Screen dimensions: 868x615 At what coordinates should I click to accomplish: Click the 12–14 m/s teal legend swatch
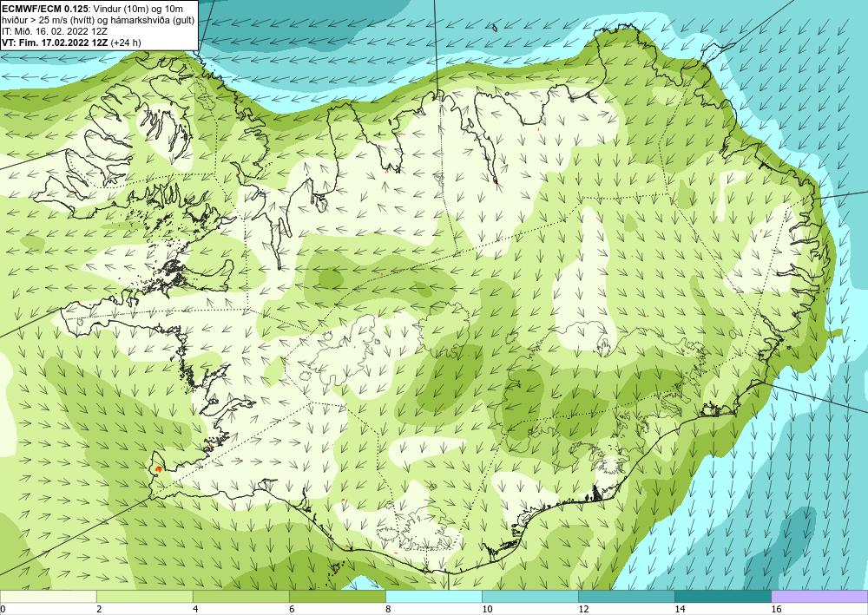tap(626, 596)
